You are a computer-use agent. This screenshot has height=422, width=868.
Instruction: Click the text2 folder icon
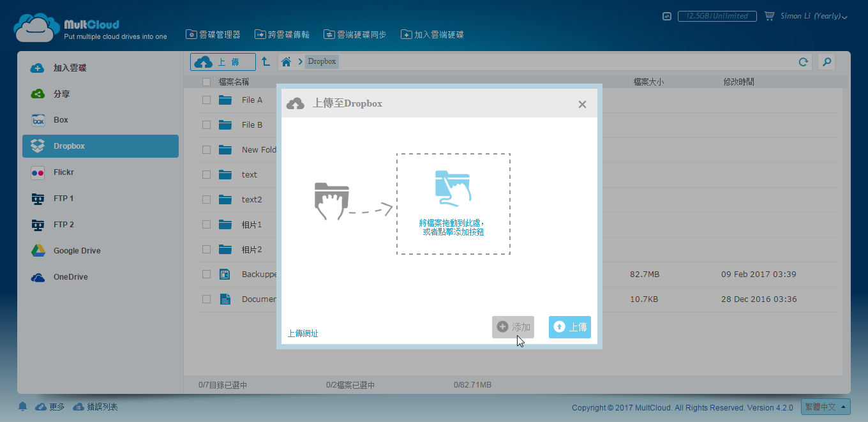225,199
